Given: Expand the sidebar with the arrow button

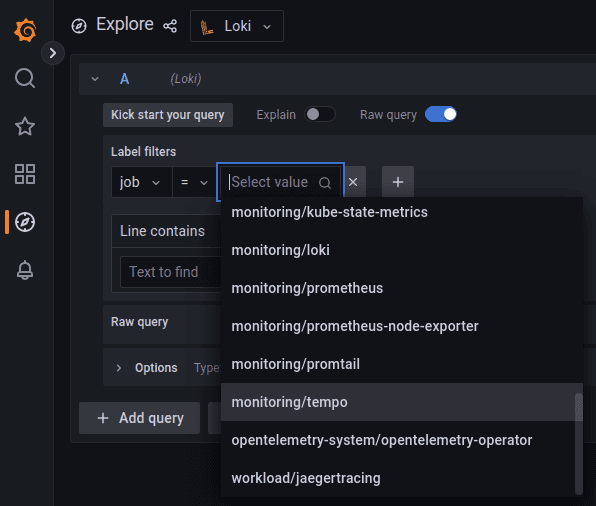Looking at the screenshot, I should pos(53,53).
